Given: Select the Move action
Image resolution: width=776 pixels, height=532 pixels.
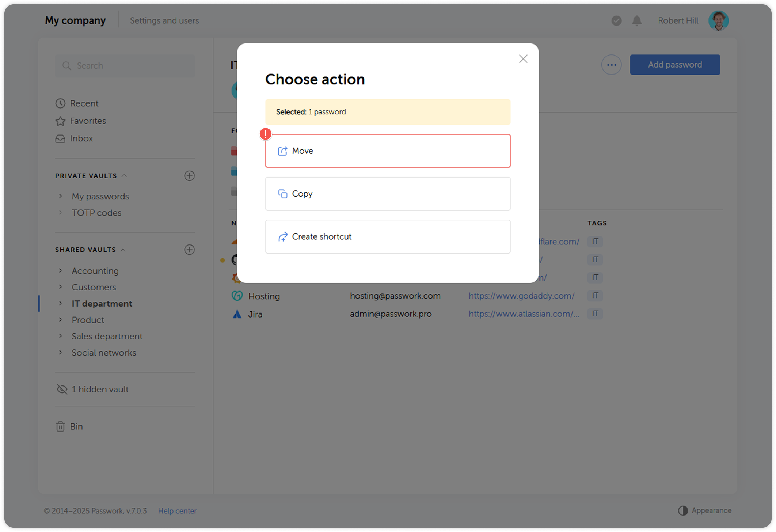Looking at the screenshot, I should point(388,151).
